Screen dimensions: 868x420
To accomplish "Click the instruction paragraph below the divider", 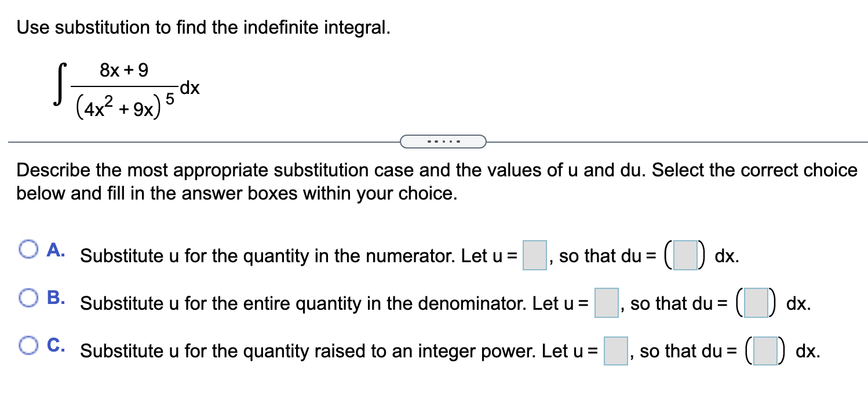I will [435, 181].
